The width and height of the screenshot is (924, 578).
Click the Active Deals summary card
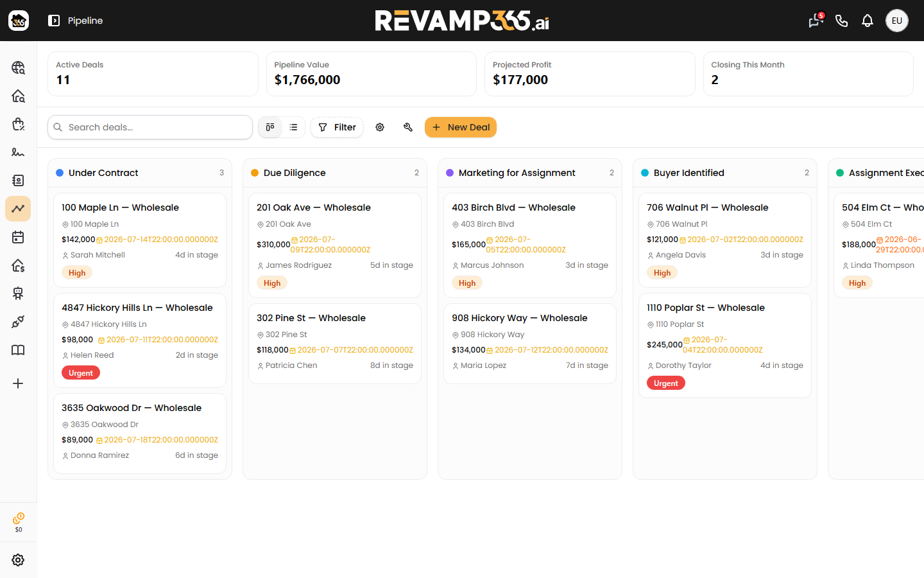[153, 74]
